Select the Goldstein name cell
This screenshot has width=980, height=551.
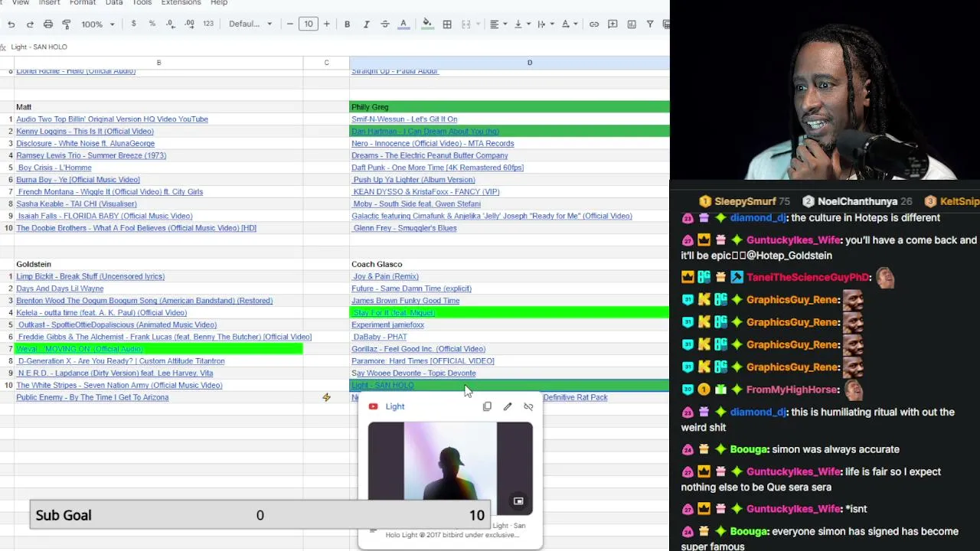(x=158, y=264)
